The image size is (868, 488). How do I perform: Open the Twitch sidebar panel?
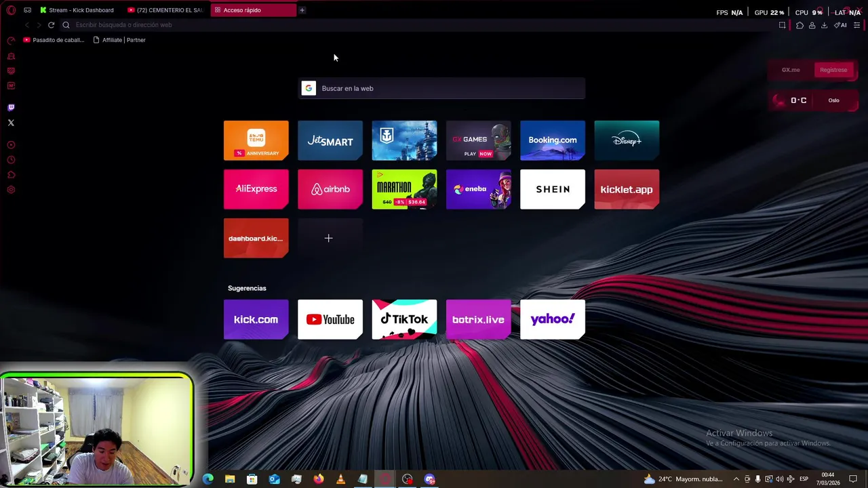coord(11,107)
